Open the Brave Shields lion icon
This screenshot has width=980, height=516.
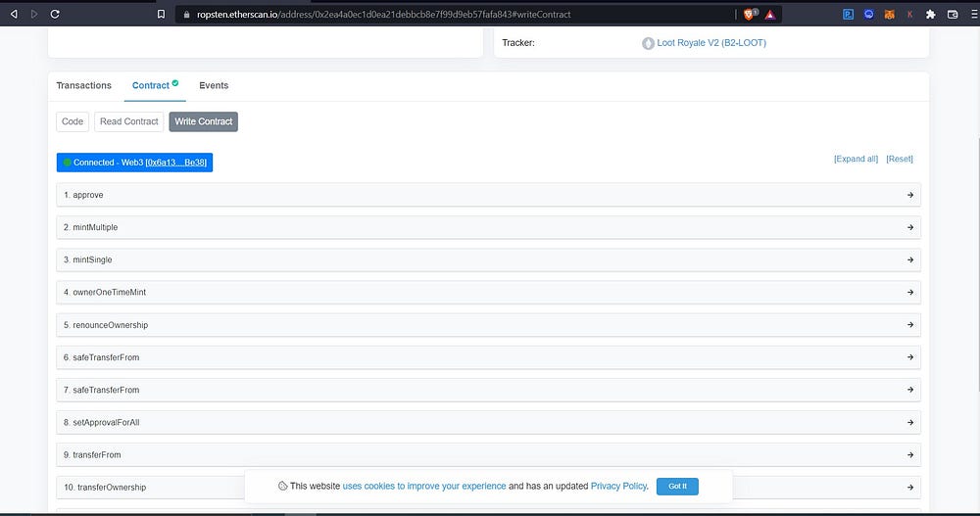[749, 14]
